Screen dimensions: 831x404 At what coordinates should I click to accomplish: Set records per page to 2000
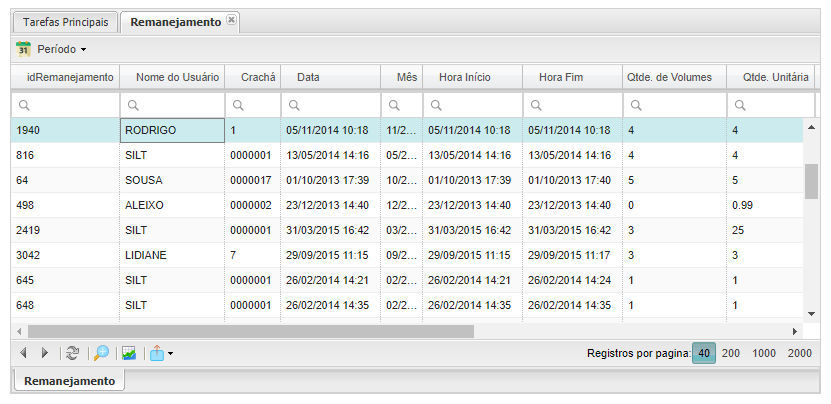pos(800,353)
